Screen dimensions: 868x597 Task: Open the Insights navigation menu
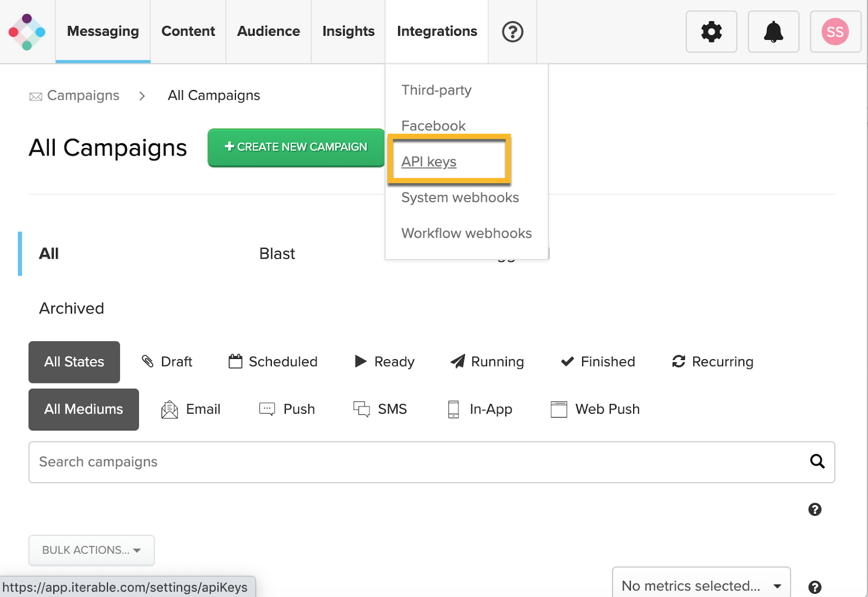(348, 31)
